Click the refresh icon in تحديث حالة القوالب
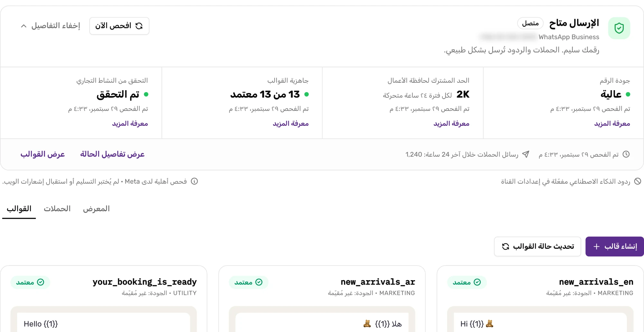The height and width of the screenshot is (332, 644). coord(506,246)
